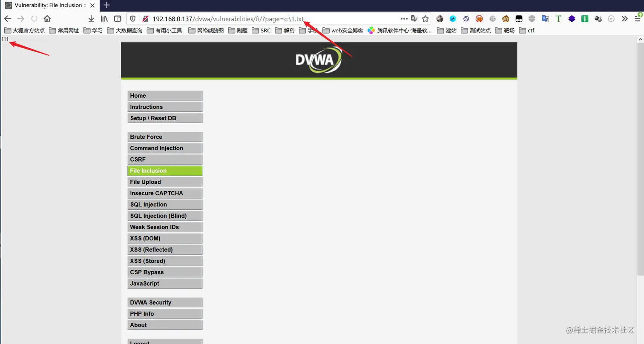Screen dimensions: 644x344
Task: Open the downloads arrow icon
Action: (91, 19)
